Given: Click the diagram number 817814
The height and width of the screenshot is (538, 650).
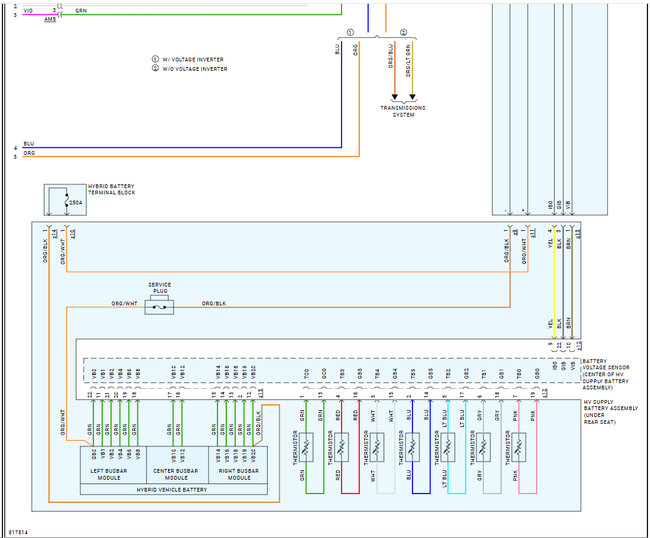Looking at the screenshot, I should click(18, 532).
